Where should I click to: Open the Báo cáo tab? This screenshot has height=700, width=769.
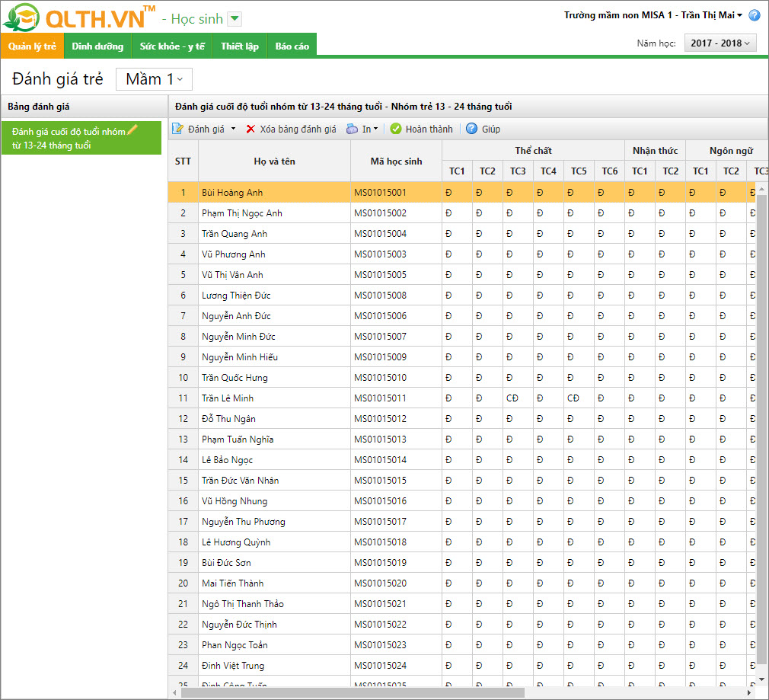[292, 46]
